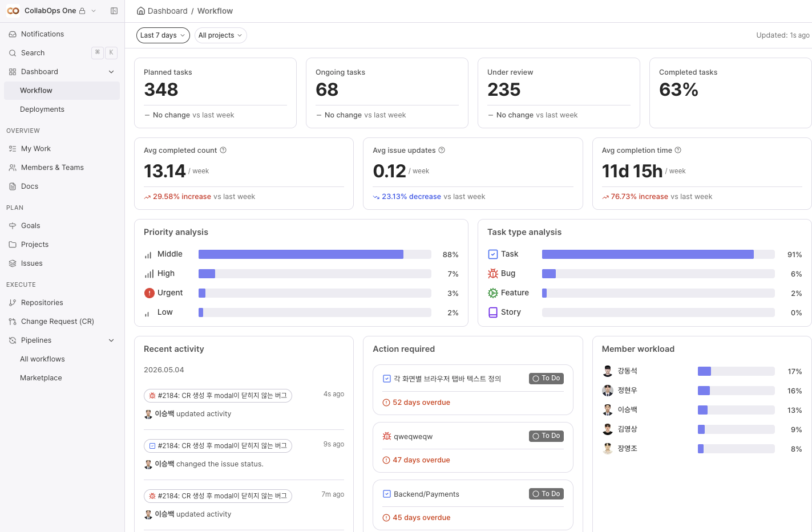The image size is (812, 532).
Task: Click the home icon in breadcrumb
Action: (x=141, y=11)
